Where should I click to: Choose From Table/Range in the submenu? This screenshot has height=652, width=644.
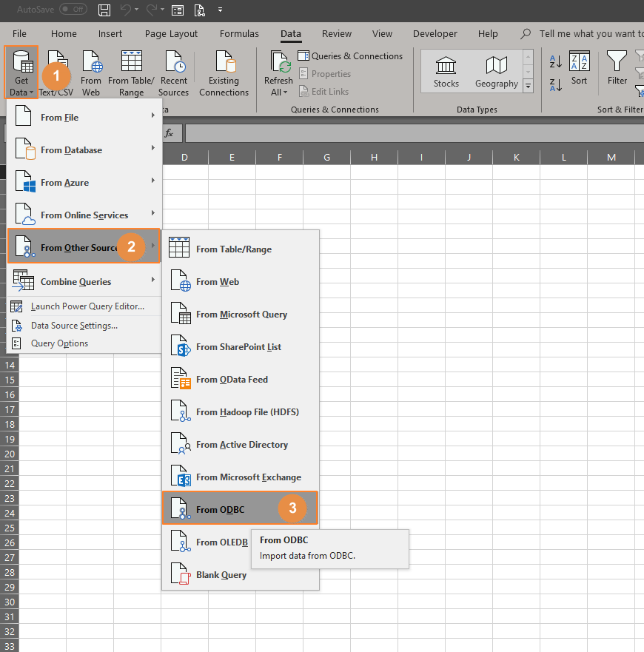pos(241,249)
